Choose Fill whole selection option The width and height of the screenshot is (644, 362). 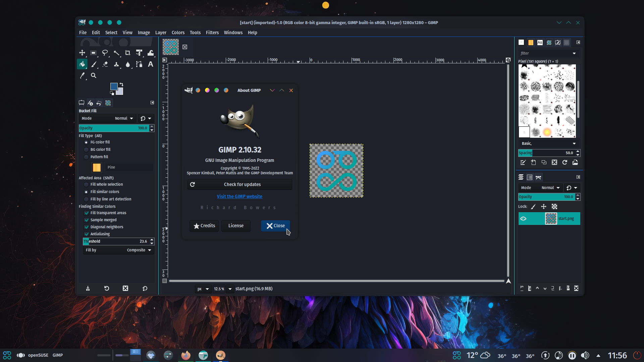[86, 185]
